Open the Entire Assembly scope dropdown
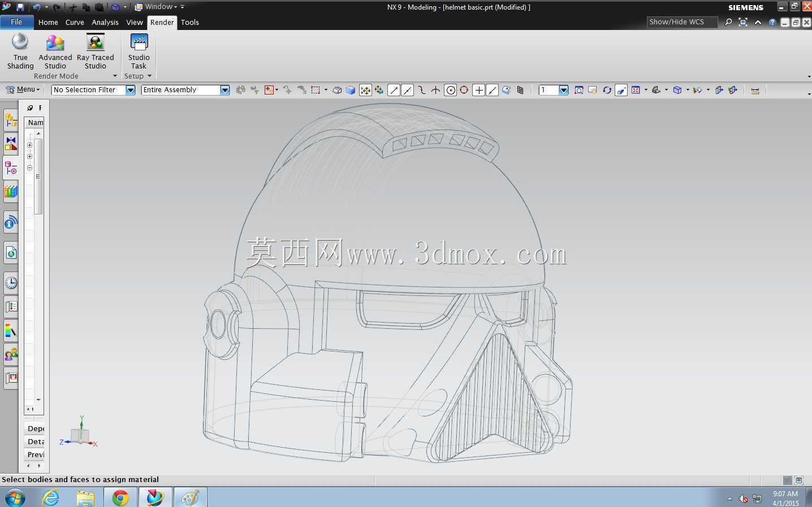The height and width of the screenshot is (507, 812). pyautogui.click(x=225, y=90)
